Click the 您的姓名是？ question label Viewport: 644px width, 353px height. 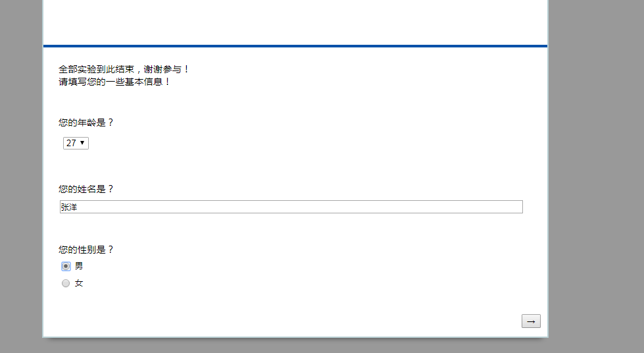(x=86, y=189)
